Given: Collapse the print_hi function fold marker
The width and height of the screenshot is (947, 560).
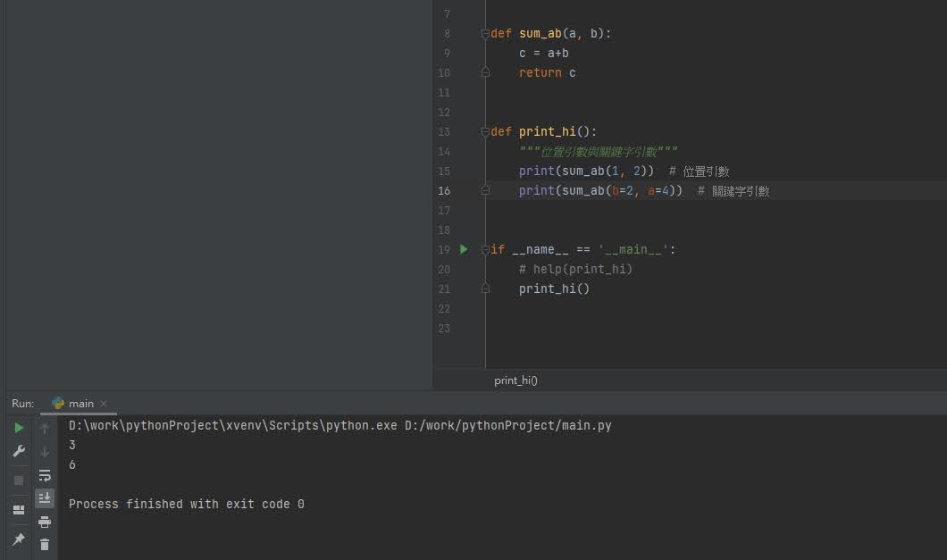Looking at the screenshot, I should click(x=485, y=132).
